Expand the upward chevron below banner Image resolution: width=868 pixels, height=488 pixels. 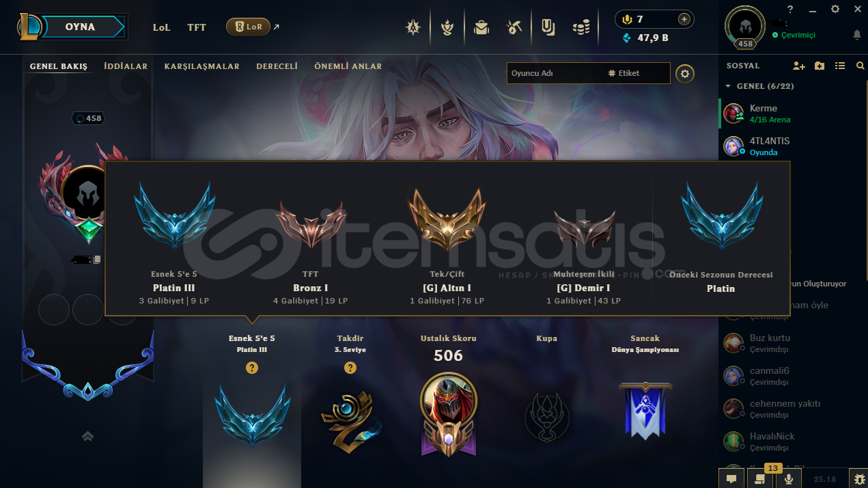pos(88,436)
